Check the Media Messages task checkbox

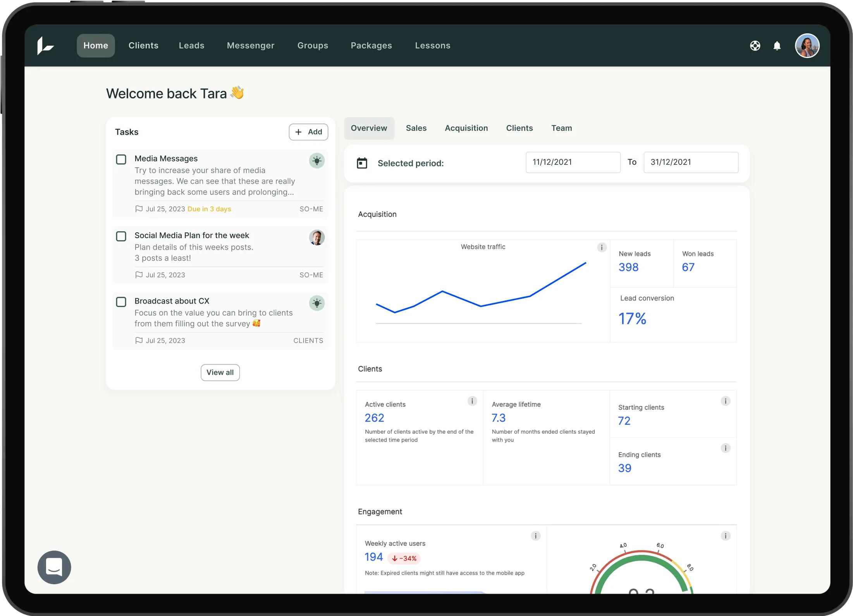coord(121,160)
